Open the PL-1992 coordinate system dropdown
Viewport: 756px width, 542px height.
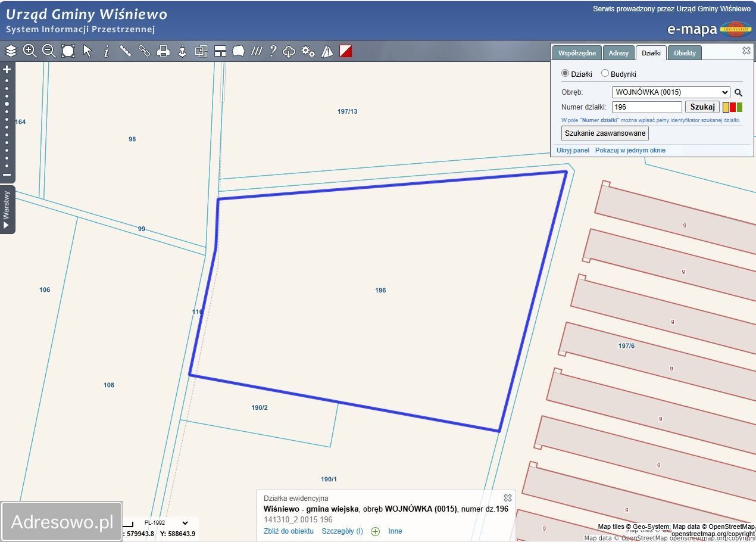point(166,523)
